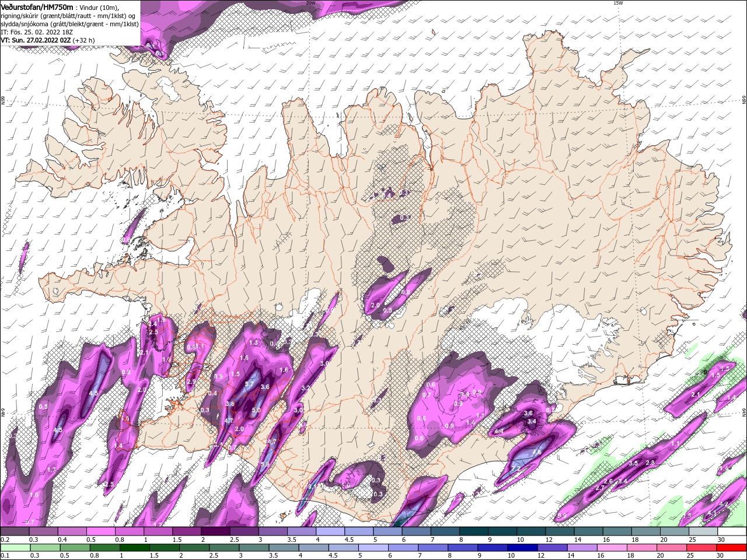Click the '(+32 h)' forecast offset text
Screen dimensions: 747x560
(x=84, y=40)
